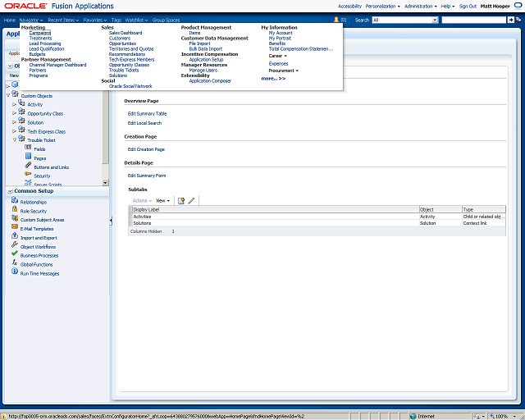This screenshot has width=525, height=420.
Task: Collapse the Trouble Ticket tree node
Action: point(15,140)
